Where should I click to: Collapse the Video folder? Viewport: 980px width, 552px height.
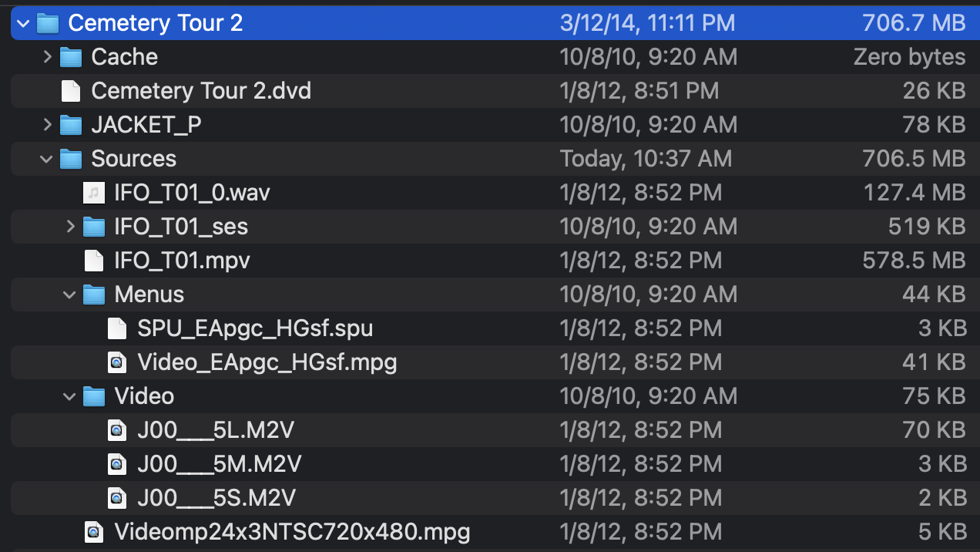pyautogui.click(x=70, y=396)
